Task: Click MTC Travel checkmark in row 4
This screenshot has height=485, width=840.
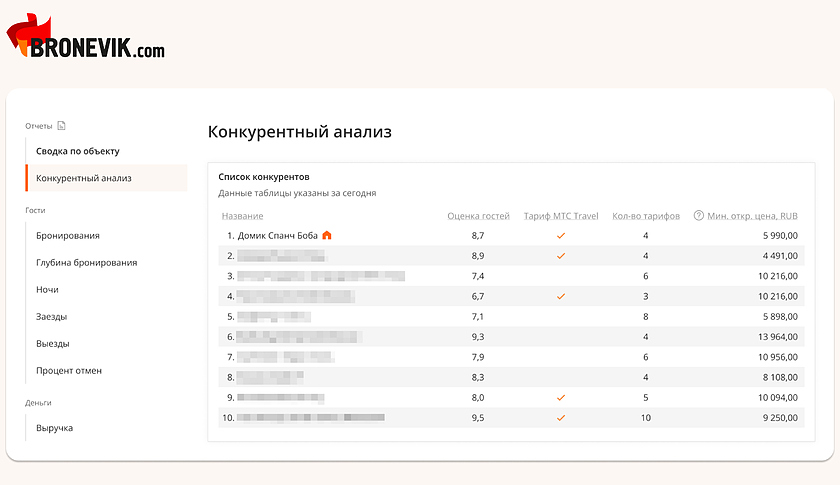Action: [x=561, y=297]
